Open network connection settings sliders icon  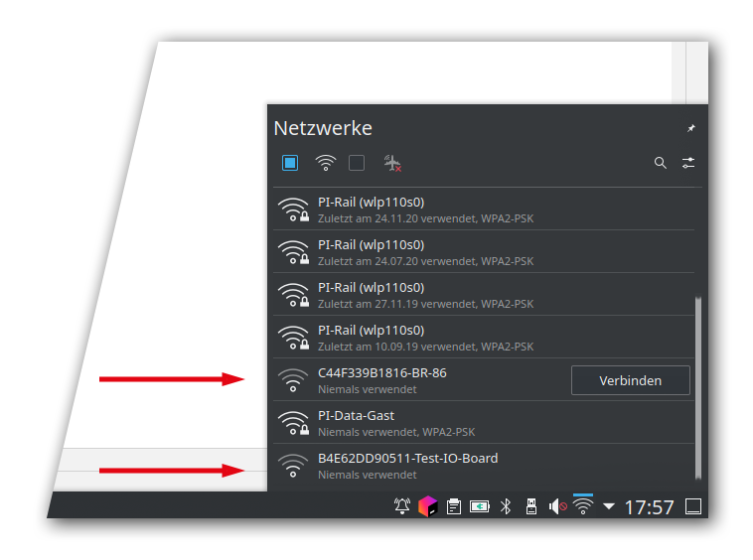[x=688, y=163]
